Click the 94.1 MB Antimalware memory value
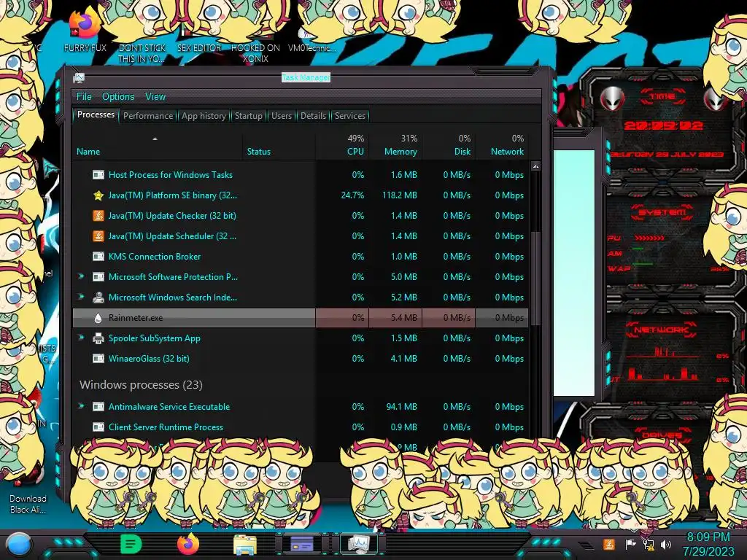Viewport: 747px width, 560px height. (x=401, y=407)
